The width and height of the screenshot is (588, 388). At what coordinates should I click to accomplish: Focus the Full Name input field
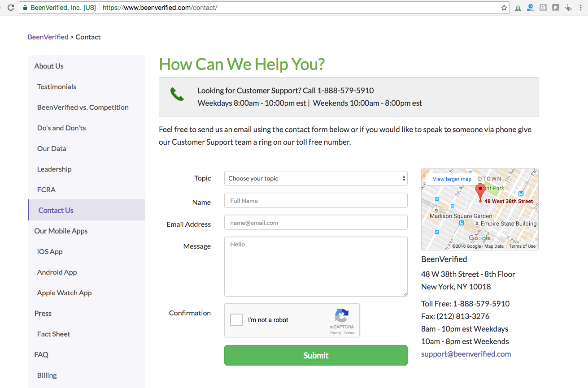(x=316, y=200)
